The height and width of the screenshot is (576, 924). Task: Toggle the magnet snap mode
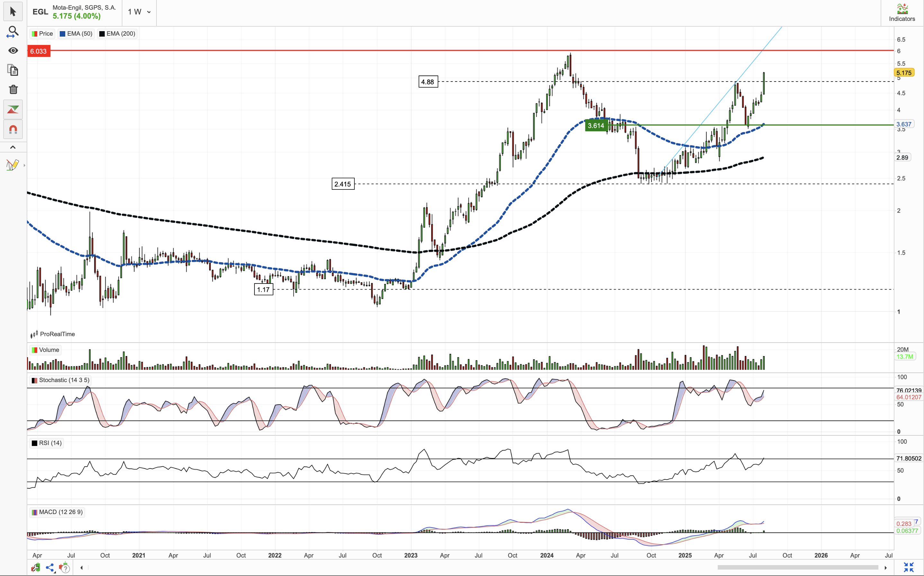[x=13, y=129]
